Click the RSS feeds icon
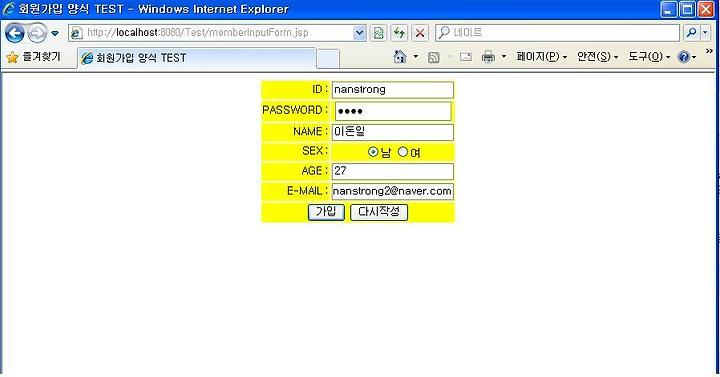The height and width of the screenshot is (377, 720). (433, 57)
